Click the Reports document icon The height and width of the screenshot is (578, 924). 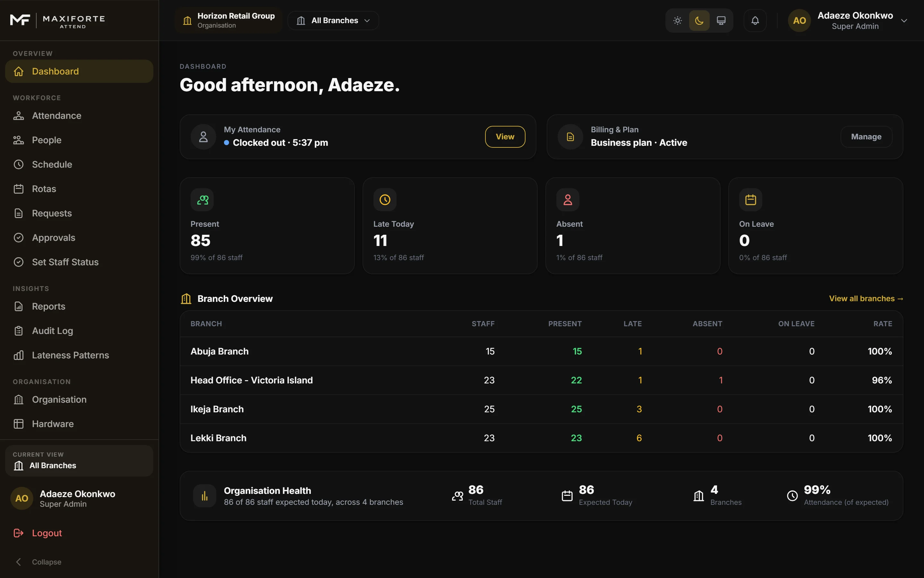[x=19, y=307]
